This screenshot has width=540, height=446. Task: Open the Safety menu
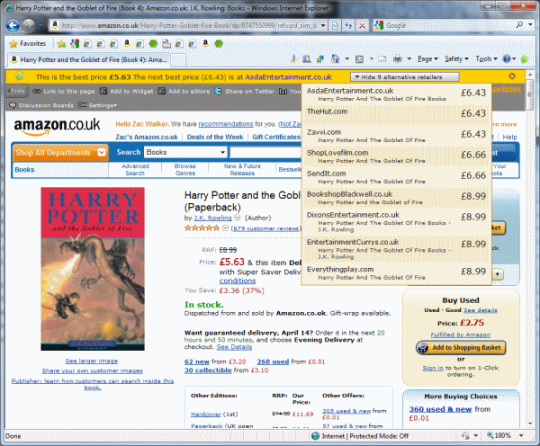coord(456,59)
